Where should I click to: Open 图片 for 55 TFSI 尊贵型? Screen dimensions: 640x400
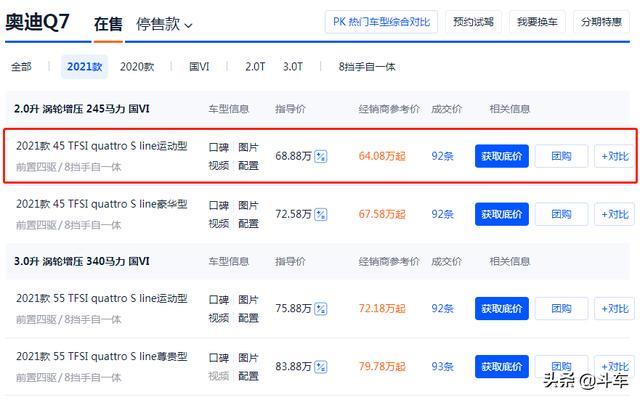(249, 358)
